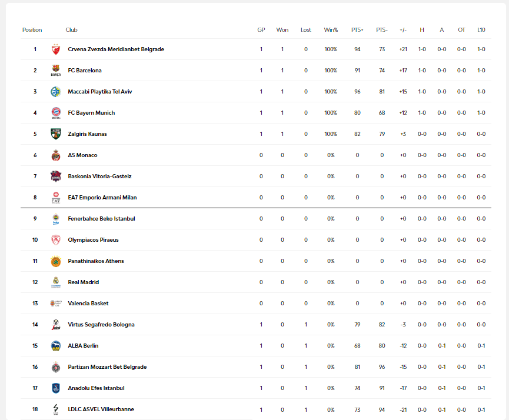This screenshot has height=420, width=509.
Task: Sort standings by Win% column header
Action: pos(331,30)
